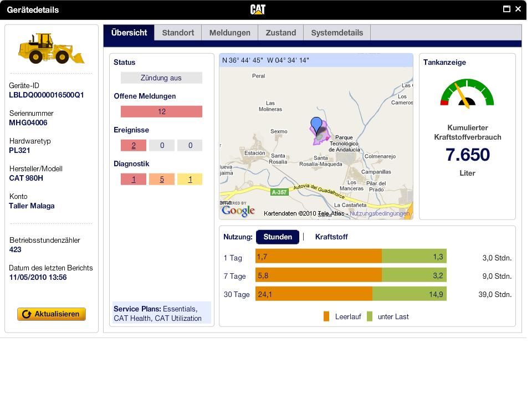Click the orange Leerlauf legend swatch
Viewport: 532px width, 399px height.
[x=326, y=316]
